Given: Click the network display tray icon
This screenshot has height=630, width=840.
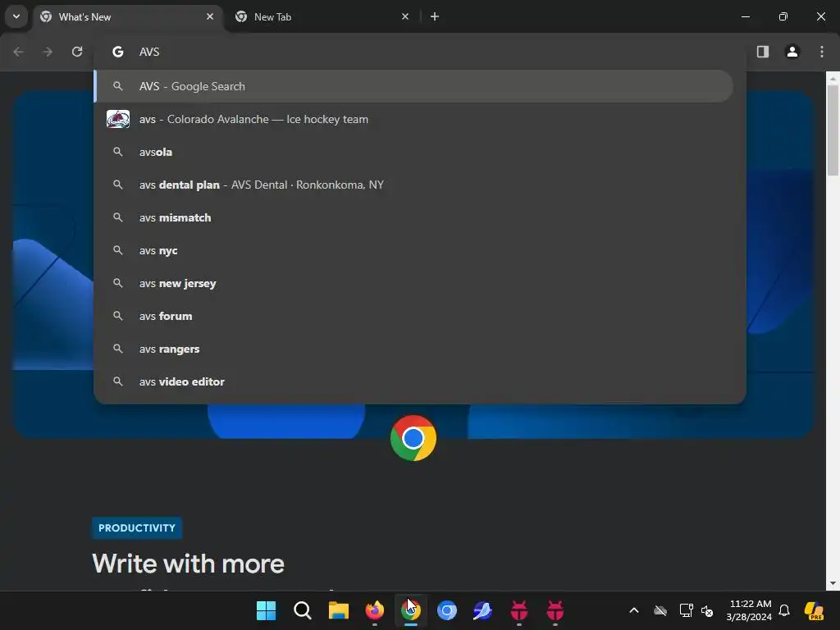Looking at the screenshot, I should pos(687,610).
